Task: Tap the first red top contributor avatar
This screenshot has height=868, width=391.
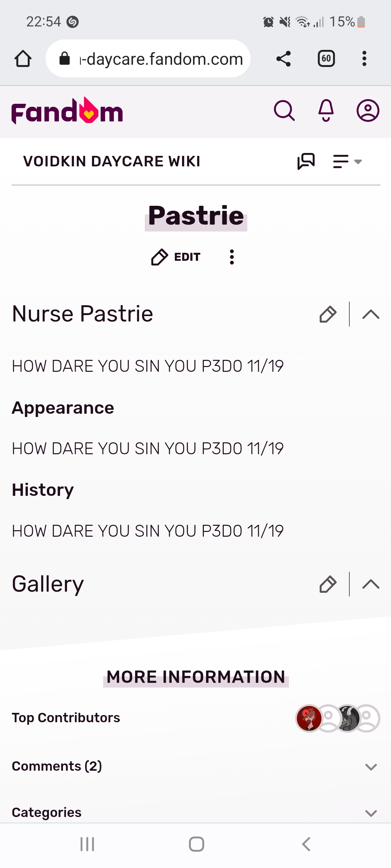Action: (x=309, y=718)
